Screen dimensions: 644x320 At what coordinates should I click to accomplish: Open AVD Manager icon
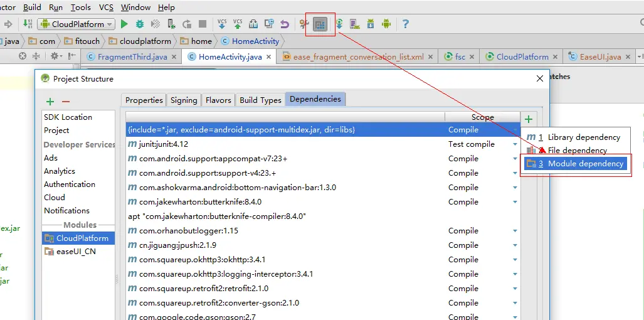tap(355, 24)
